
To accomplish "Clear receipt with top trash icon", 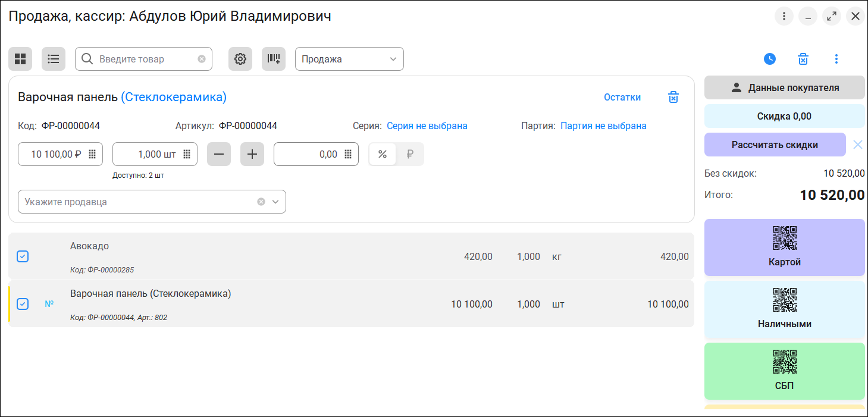I will point(803,59).
